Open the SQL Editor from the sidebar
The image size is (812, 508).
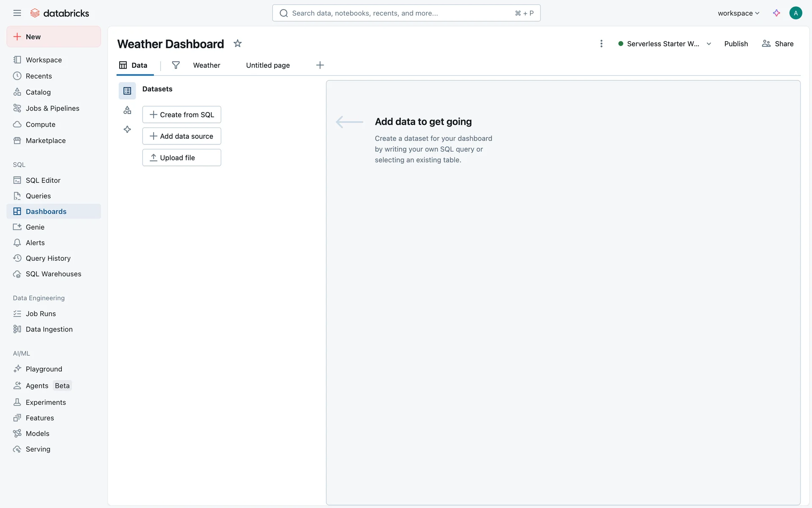[42, 180]
